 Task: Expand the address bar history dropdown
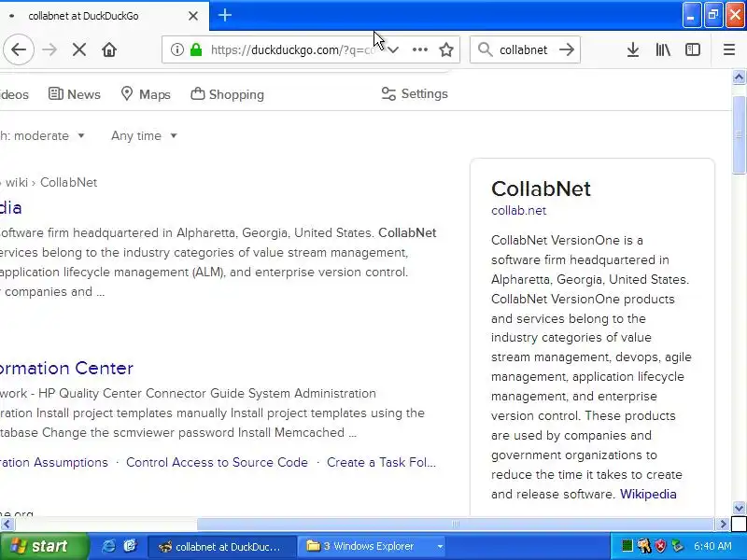[x=393, y=49]
